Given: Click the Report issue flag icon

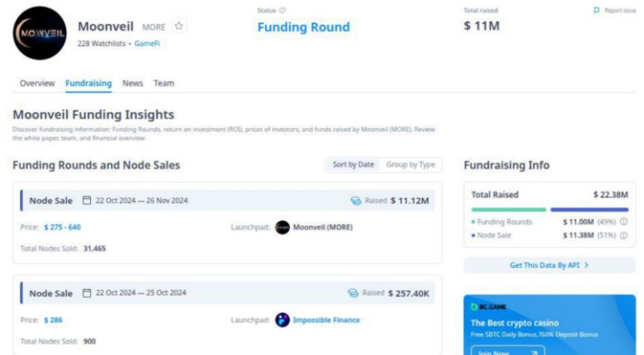Looking at the screenshot, I should (x=597, y=10).
